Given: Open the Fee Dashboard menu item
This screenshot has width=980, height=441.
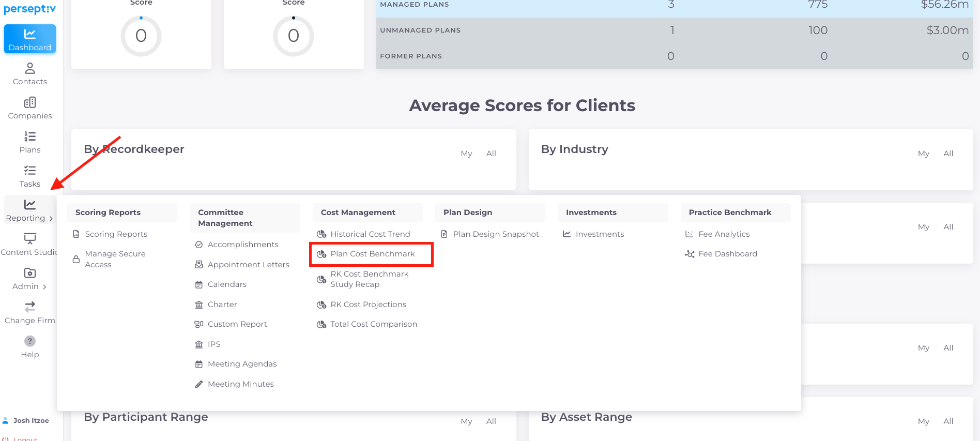Looking at the screenshot, I should tap(728, 254).
